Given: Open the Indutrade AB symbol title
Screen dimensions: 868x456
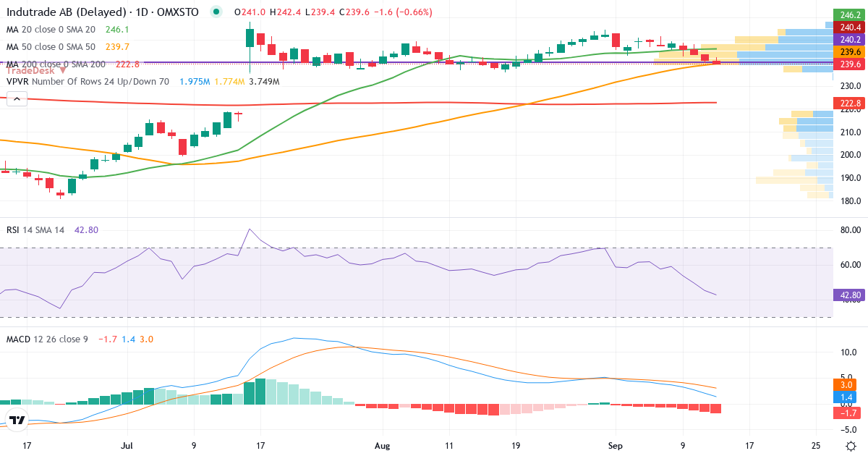Looking at the screenshot, I should point(102,12).
